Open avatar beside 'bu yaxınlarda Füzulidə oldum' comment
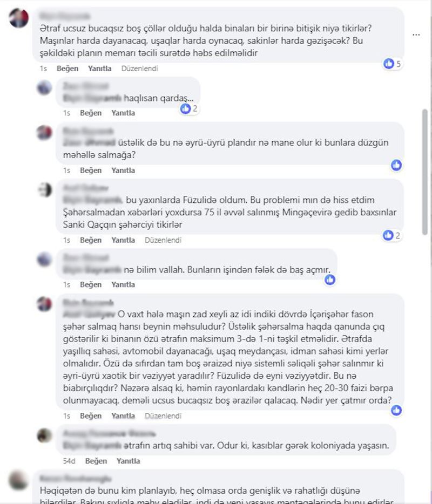This screenshot has width=432, height=504. [x=44, y=189]
